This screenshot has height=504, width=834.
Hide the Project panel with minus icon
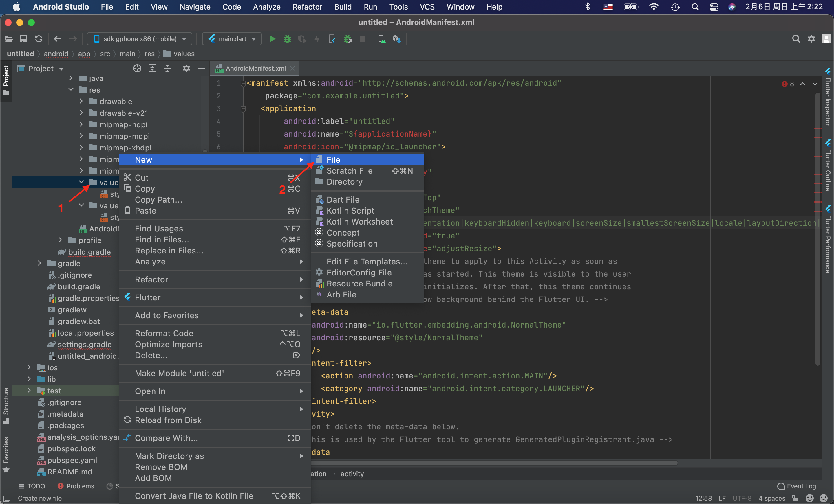point(201,68)
